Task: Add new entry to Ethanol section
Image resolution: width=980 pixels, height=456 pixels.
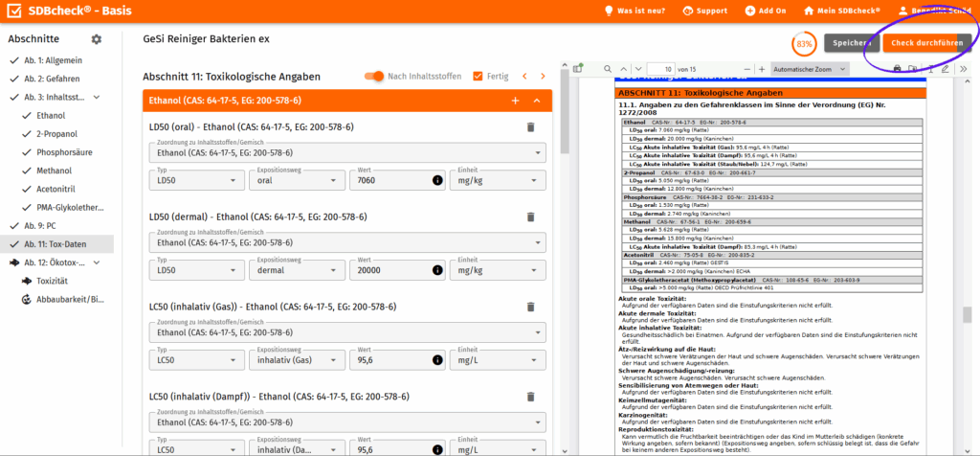Action: 515,101
